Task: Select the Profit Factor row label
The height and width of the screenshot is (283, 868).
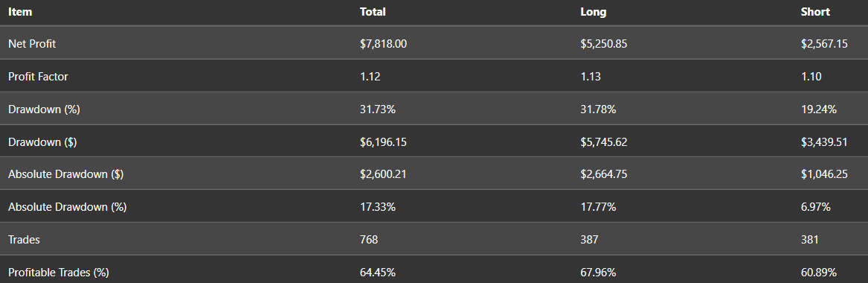Action: [38, 77]
